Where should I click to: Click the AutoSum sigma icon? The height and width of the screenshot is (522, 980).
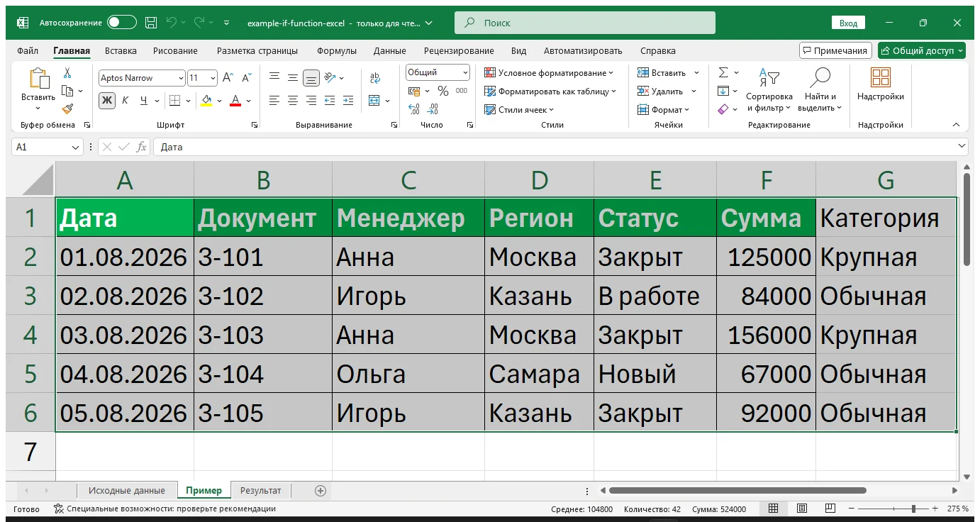[x=723, y=72]
